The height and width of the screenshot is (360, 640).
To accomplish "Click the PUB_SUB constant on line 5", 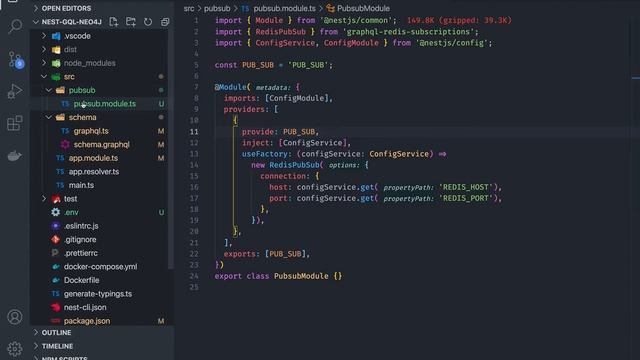I will tap(258, 65).
